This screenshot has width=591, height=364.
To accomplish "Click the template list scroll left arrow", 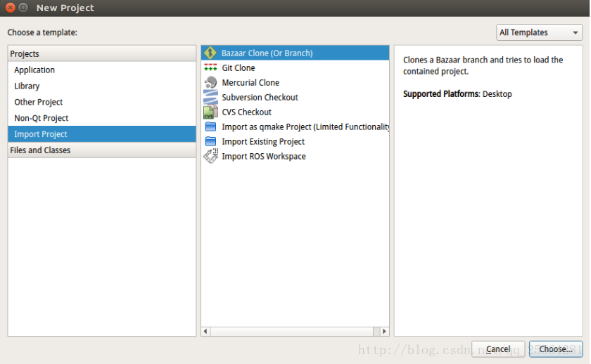I will pos(205,331).
